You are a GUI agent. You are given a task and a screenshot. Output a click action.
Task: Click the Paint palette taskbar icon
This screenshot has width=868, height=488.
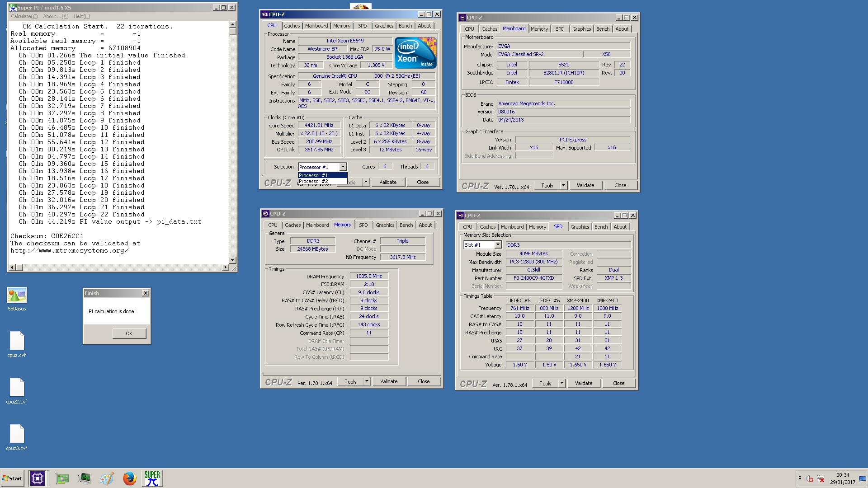(x=107, y=478)
